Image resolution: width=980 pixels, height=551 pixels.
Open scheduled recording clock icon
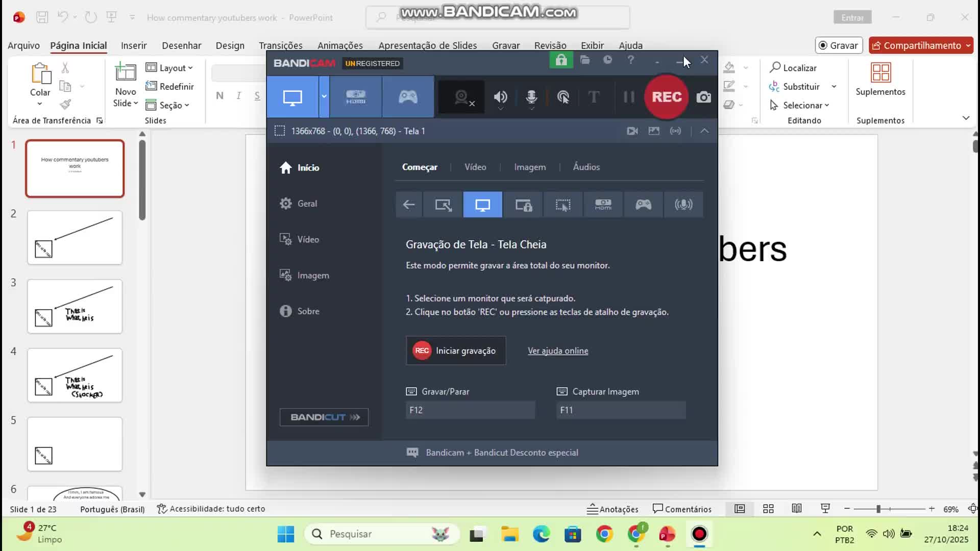(607, 60)
